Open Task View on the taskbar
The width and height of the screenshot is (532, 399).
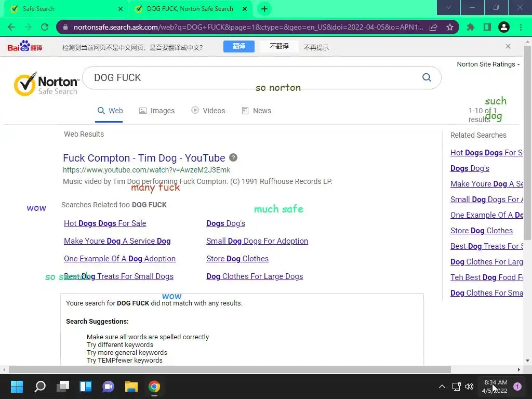click(63, 387)
